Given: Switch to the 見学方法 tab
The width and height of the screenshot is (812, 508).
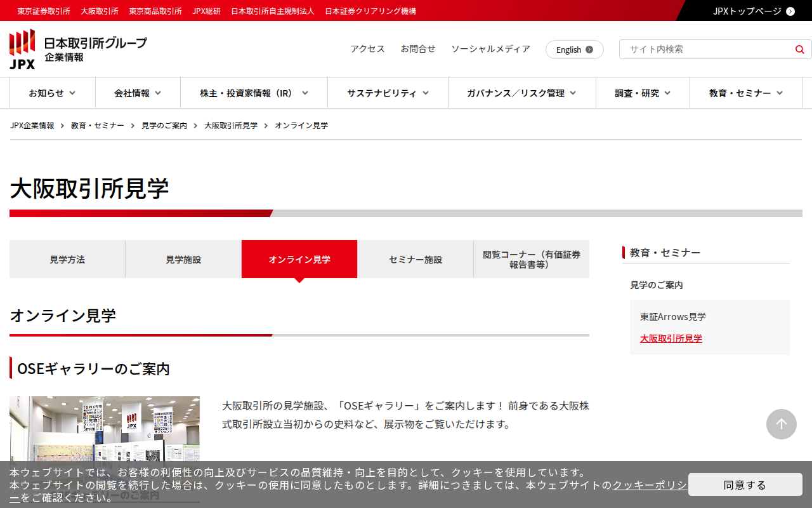Looking at the screenshot, I should (x=67, y=259).
